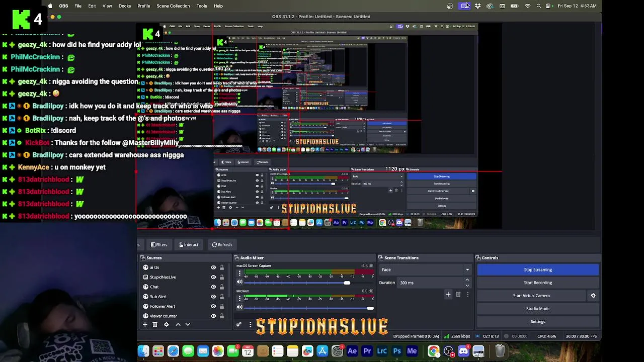Open the Help menu
The height and width of the screenshot is (362, 644).
click(x=218, y=6)
